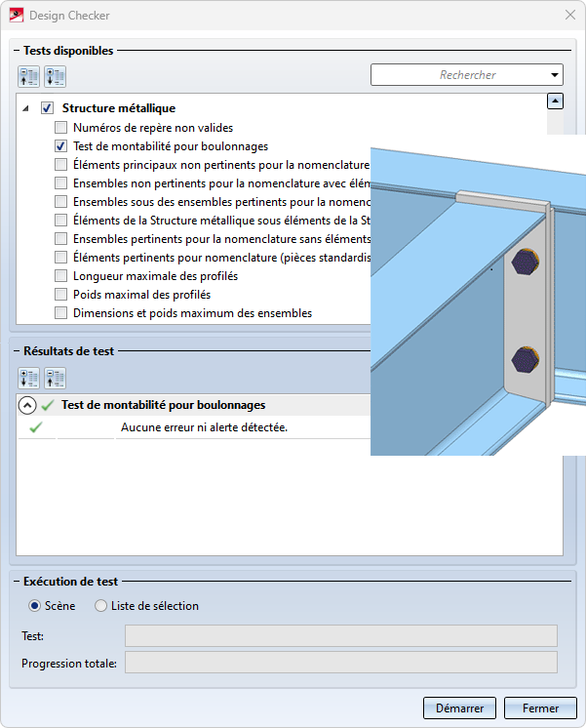Toggle the Structure métallique checkbox
Image resolution: width=586 pixels, height=728 pixels.
coord(47,108)
